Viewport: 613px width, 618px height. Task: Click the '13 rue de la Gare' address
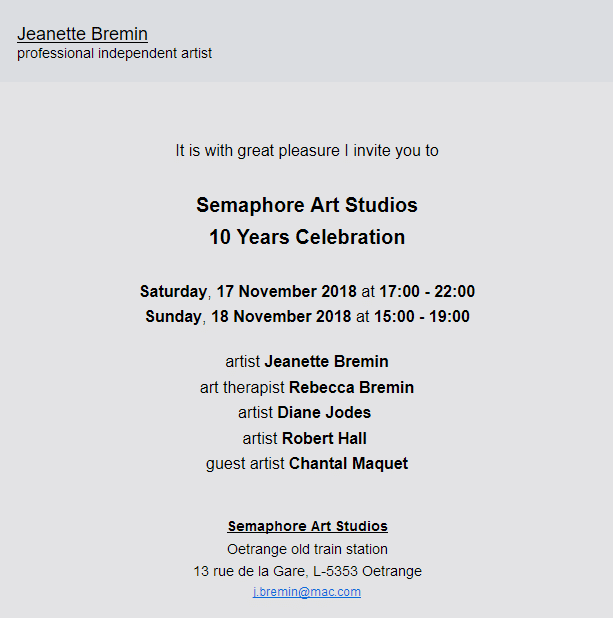tap(249, 571)
